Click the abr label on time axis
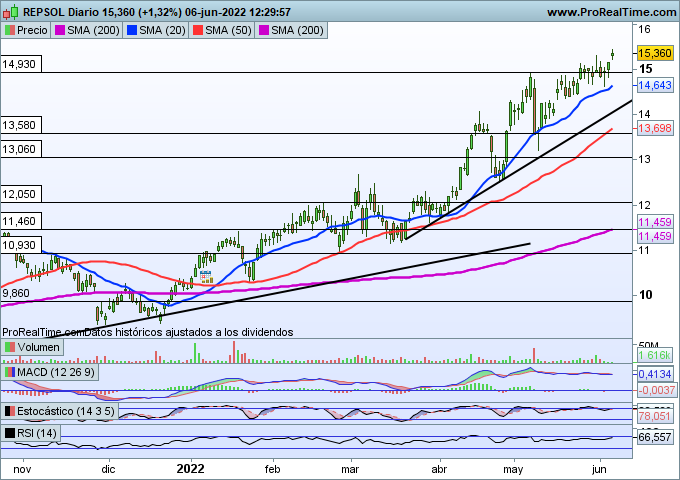The image size is (680, 480). [439, 469]
